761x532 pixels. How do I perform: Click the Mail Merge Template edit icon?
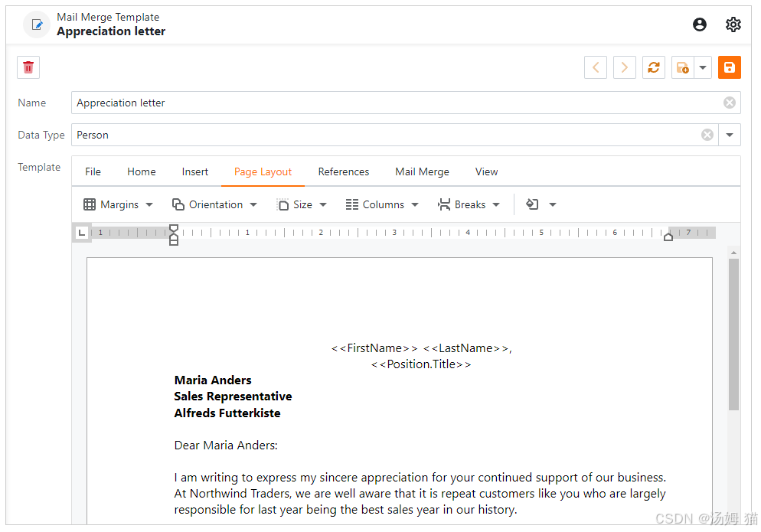click(37, 24)
